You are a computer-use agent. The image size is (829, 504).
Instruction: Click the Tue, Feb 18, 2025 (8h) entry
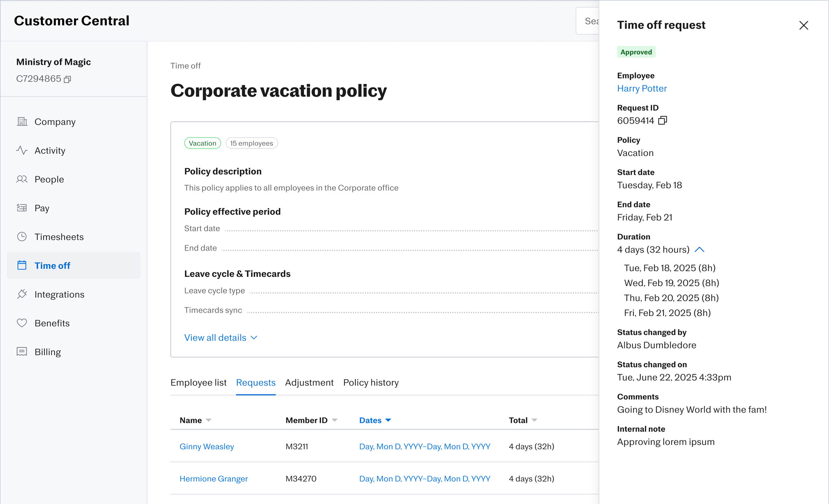pos(670,268)
